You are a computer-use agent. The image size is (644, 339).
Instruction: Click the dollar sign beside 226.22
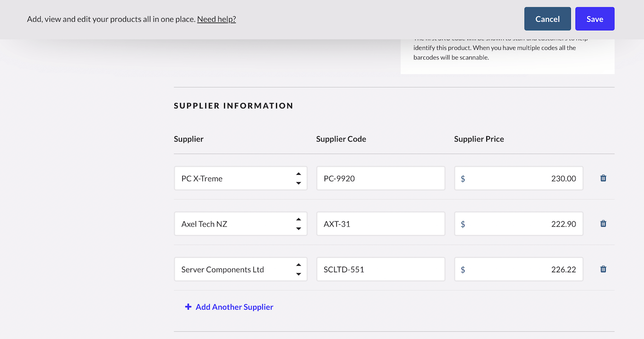(x=463, y=269)
